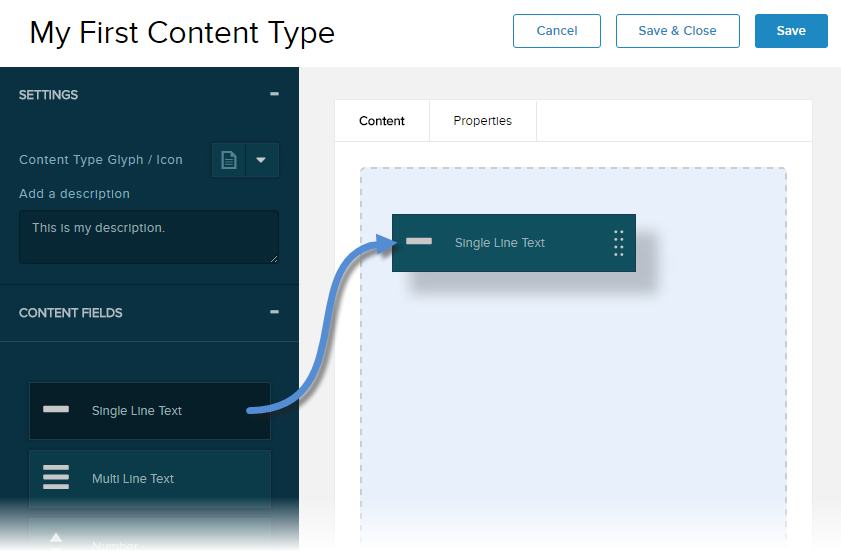Click the icon on dropped Single Line Text
The image size is (841, 552).
419,242
